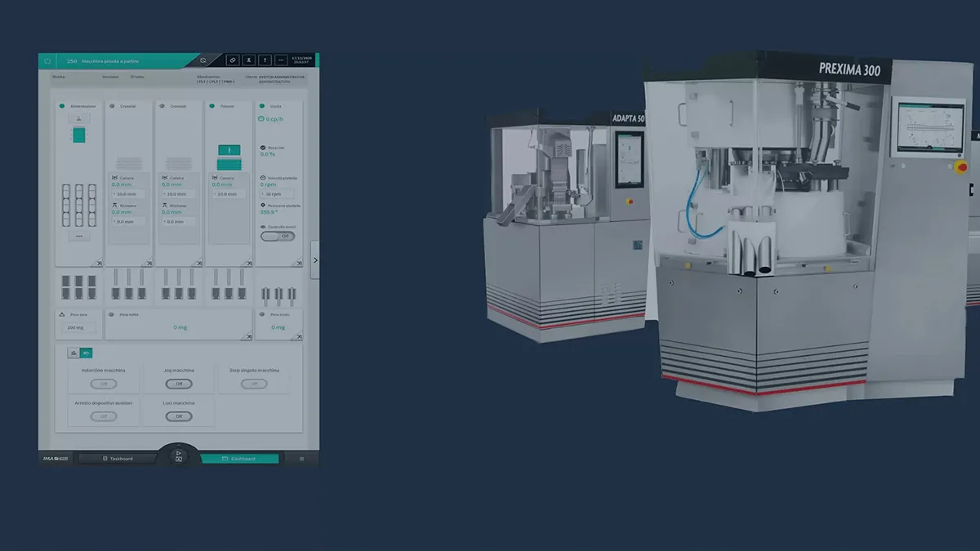Edit the Polvere Camera 10.0 mm field

tap(229, 194)
